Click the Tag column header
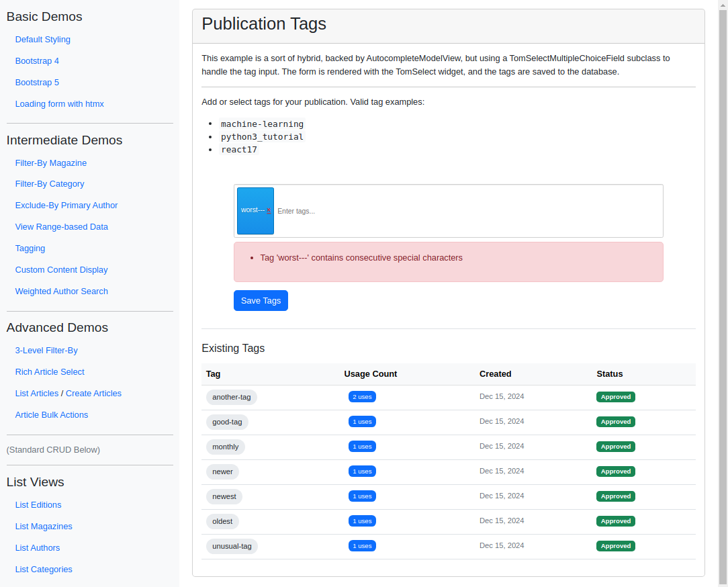This screenshot has height=587, width=728. (x=213, y=374)
